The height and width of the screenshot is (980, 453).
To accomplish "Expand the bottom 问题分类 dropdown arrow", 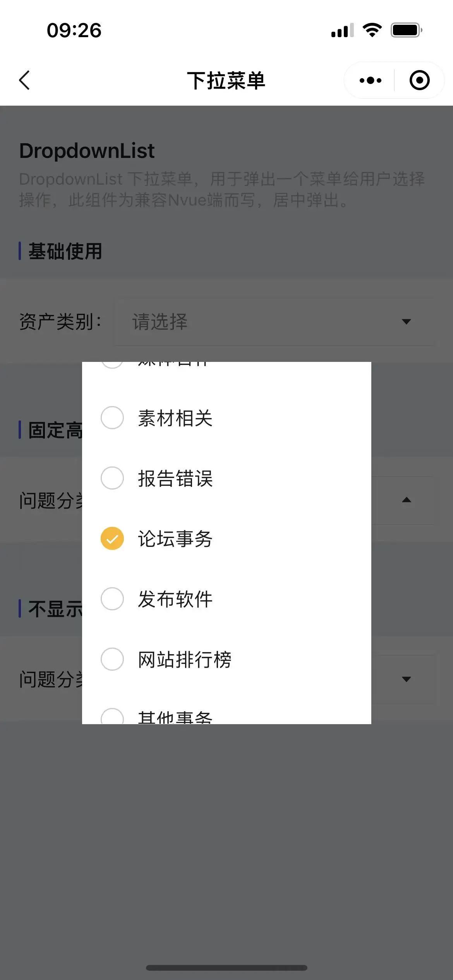I will click(406, 679).
